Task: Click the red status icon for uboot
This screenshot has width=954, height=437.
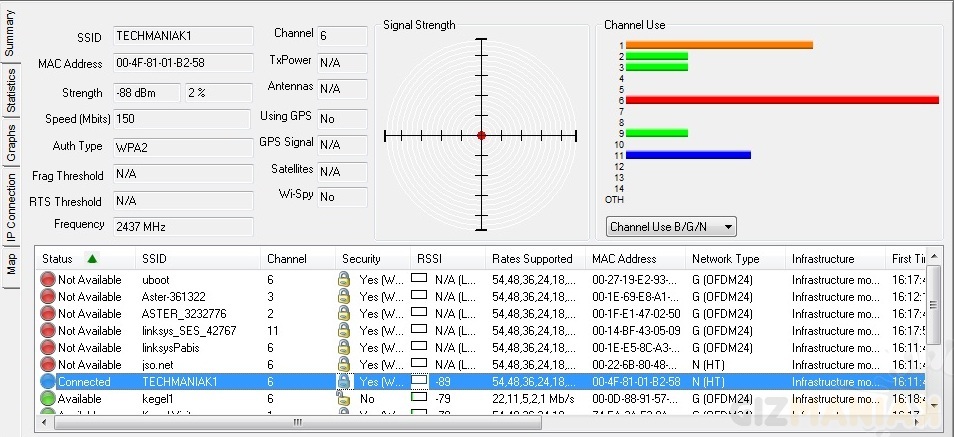Action: click(48, 280)
